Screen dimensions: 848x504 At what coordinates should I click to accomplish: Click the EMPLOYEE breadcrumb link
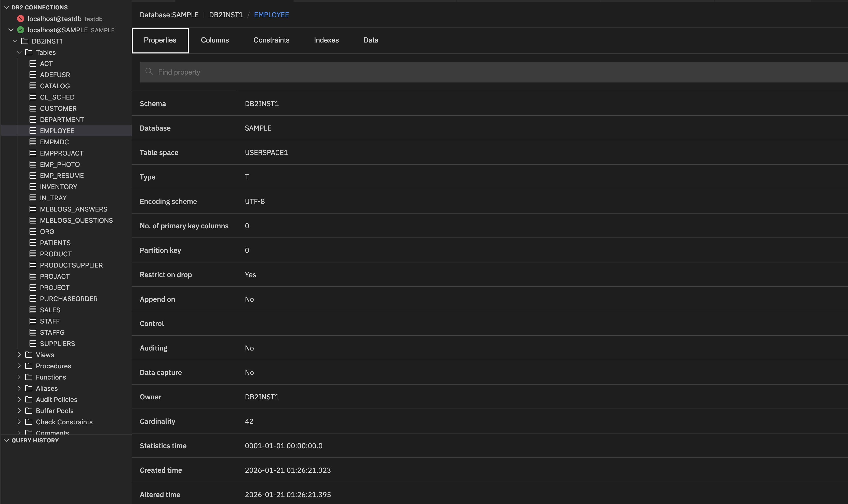(271, 15)
